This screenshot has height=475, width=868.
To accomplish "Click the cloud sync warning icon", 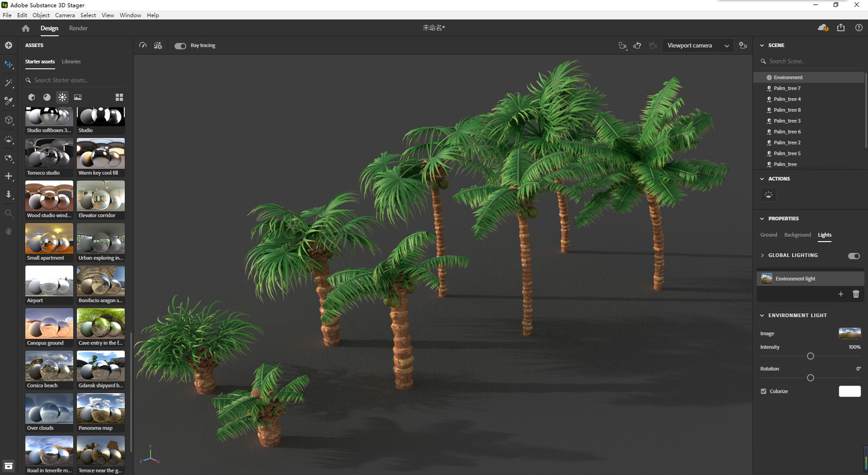I will (823, 28).
